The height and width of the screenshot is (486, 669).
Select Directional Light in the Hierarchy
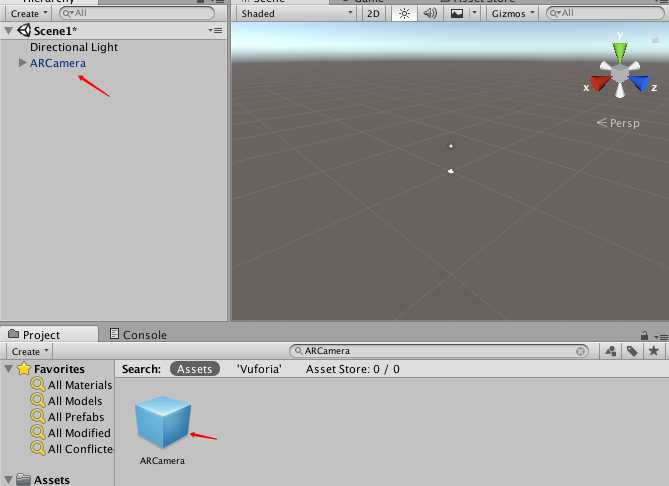pos(74,47)
